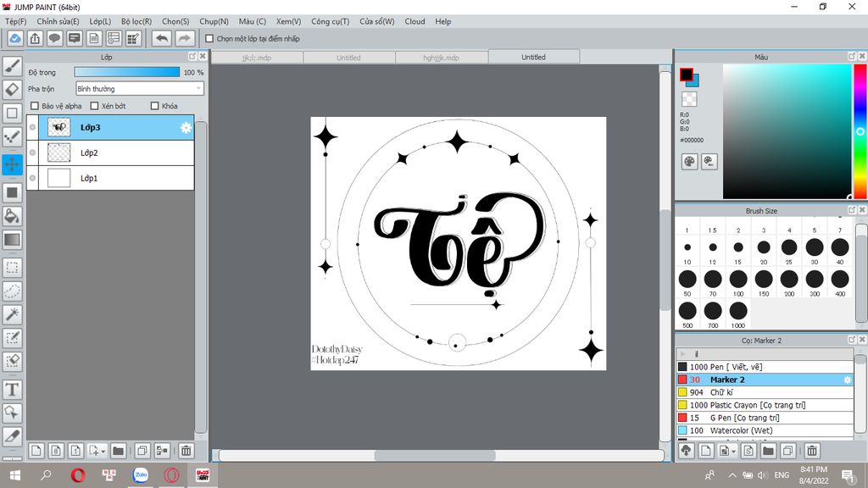This screenshot has width=868, height=488.
Task: Open the Tệp(F) menu
Action: coord(15,21)
